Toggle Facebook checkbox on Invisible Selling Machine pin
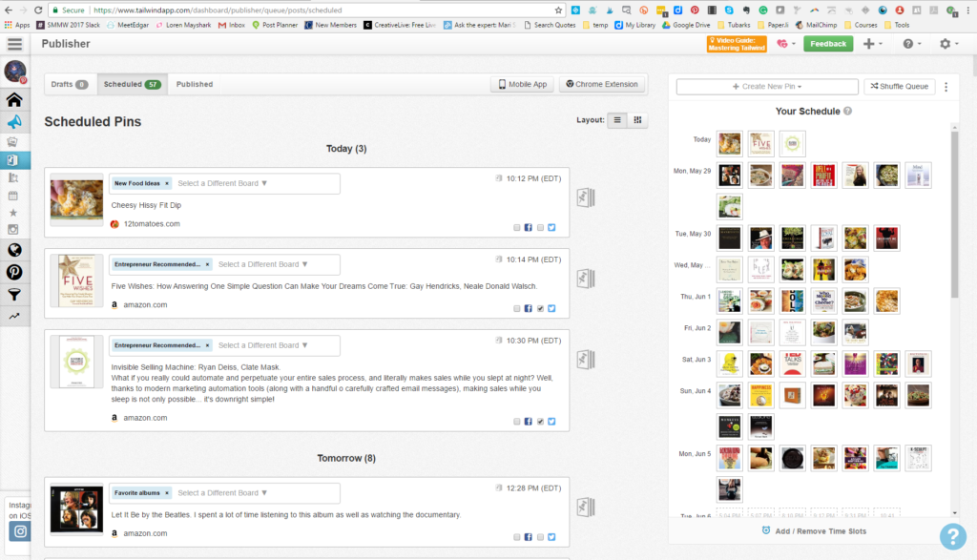Image resolution: width=977 pixels, height=560 pixels. 517,422
